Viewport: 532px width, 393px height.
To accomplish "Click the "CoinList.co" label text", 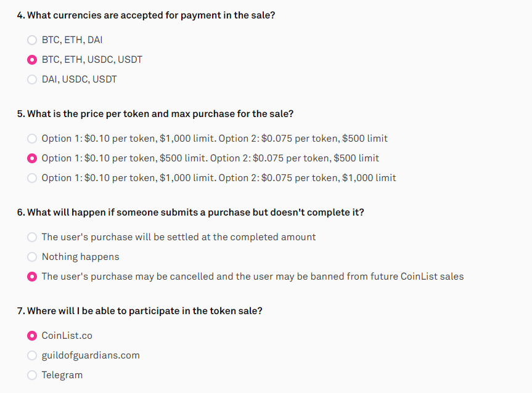I will click(x=66, y=335).
